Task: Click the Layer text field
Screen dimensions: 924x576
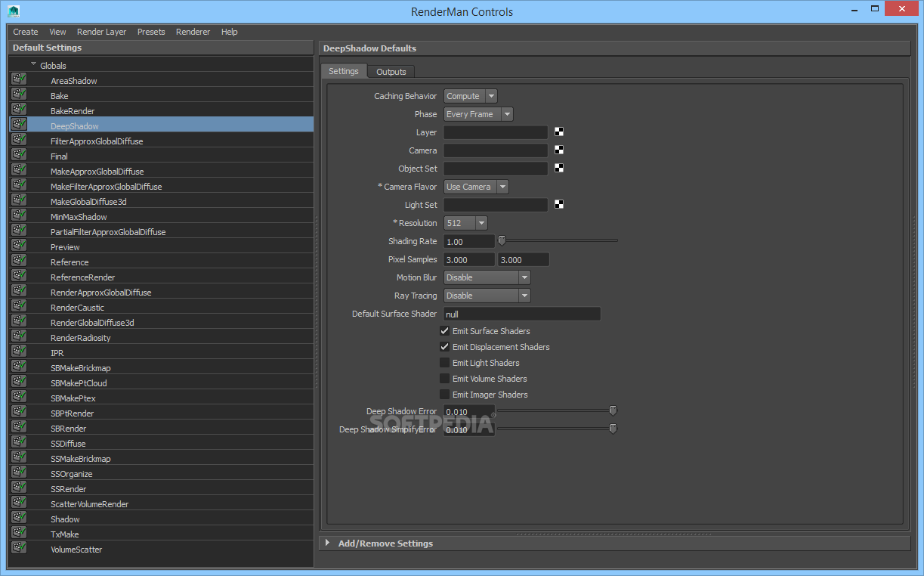Action: coord(496,132)
